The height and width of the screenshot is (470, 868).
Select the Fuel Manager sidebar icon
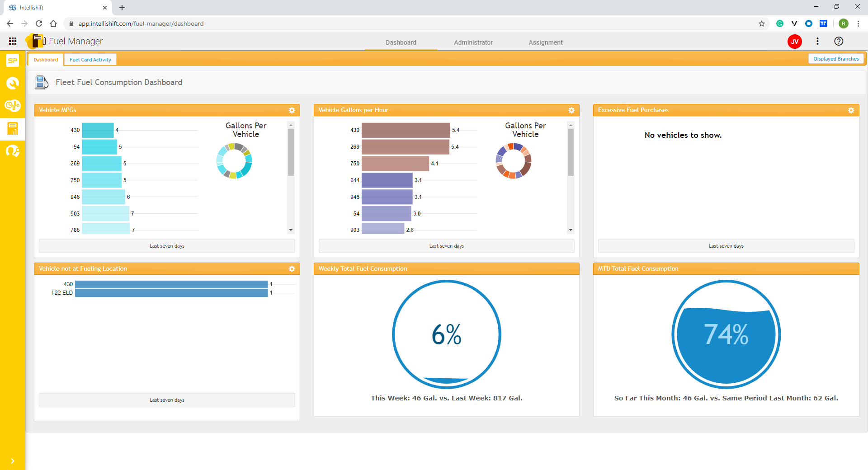[13, 128]
